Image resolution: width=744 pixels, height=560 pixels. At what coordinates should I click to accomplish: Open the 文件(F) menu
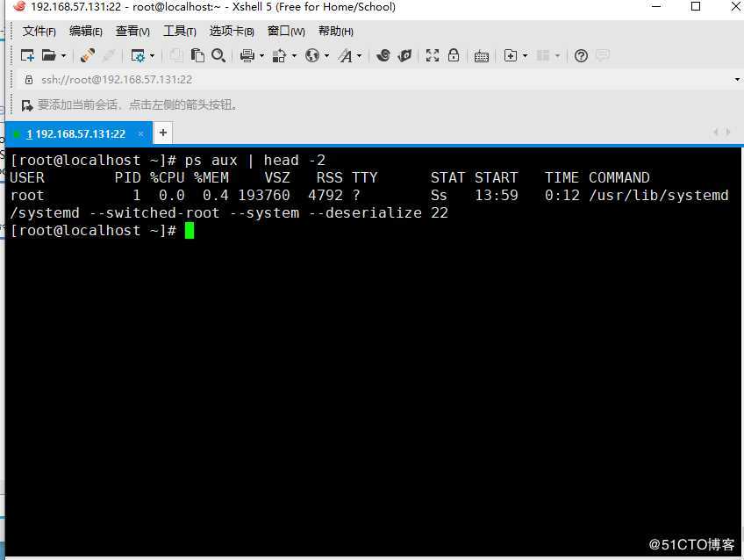(x=39, y=32)
